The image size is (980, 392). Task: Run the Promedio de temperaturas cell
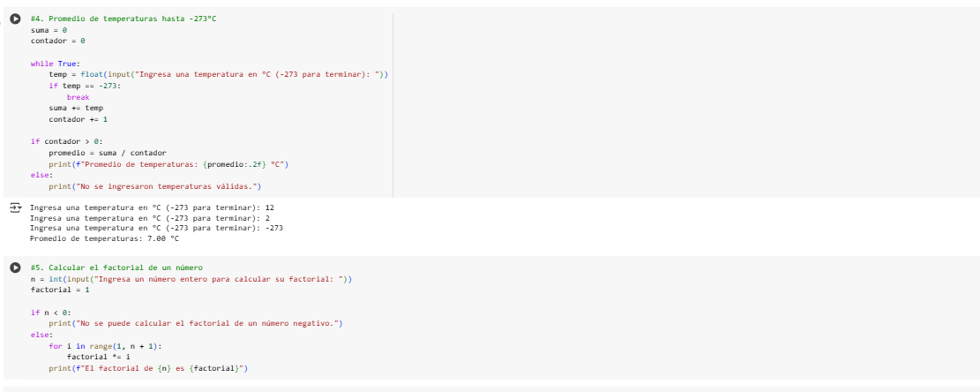coord(16,19)
